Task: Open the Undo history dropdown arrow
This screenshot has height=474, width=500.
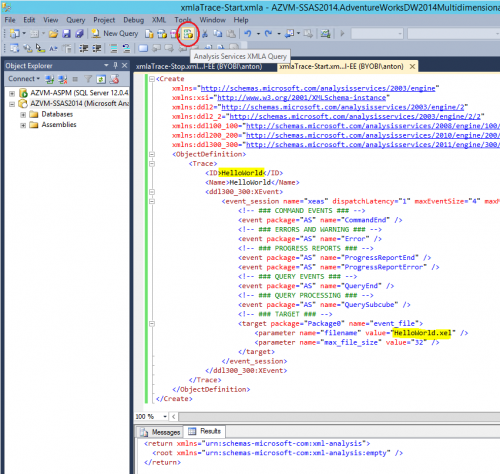Action: click(x=258, y=34)
